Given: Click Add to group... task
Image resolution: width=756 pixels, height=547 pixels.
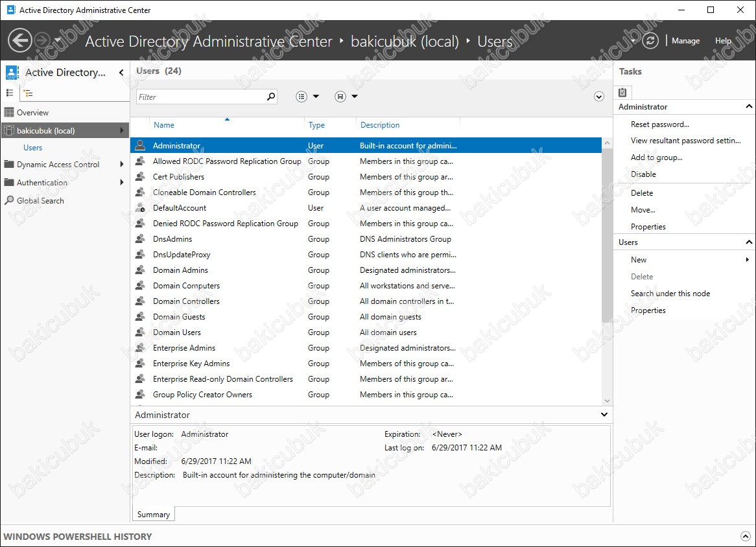Looking at the screenshot, I should tap(656, 157).
